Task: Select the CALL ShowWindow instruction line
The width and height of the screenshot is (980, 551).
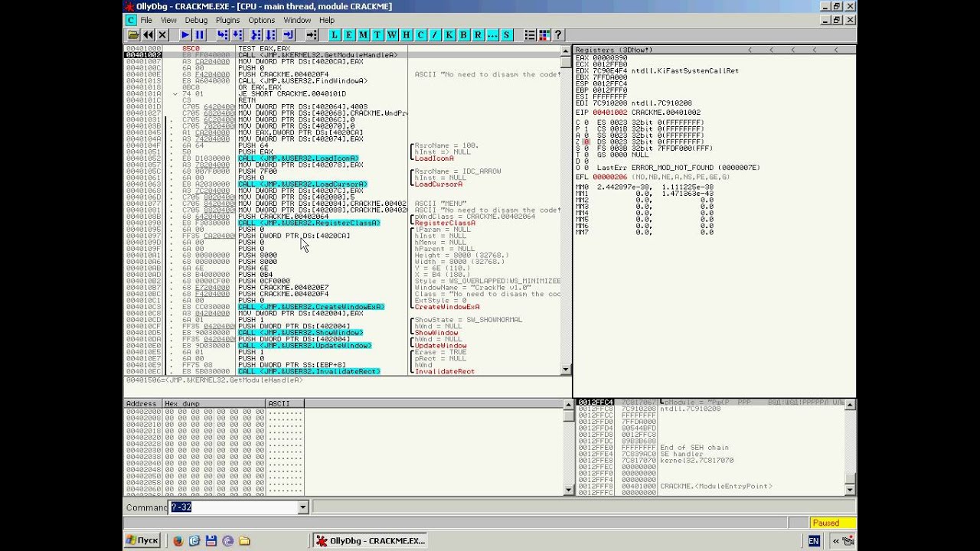Action: (300, 333)
